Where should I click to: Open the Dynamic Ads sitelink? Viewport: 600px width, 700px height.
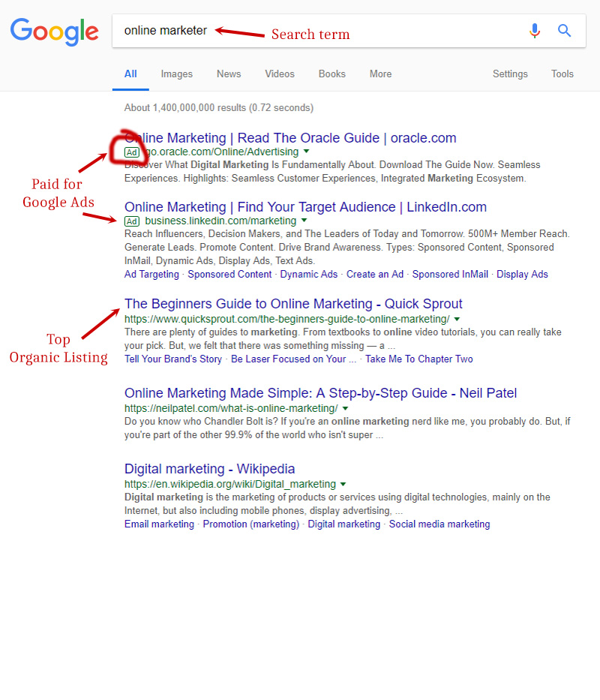point(308,274)
